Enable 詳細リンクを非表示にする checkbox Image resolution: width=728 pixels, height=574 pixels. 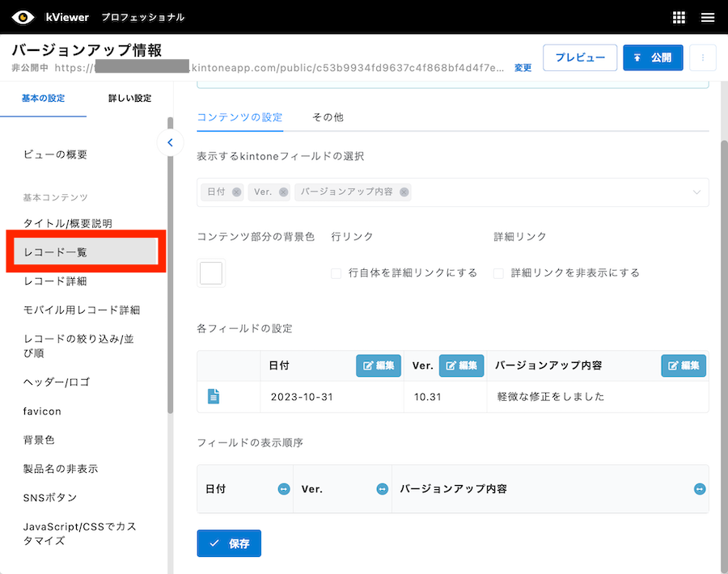(498, 273)
